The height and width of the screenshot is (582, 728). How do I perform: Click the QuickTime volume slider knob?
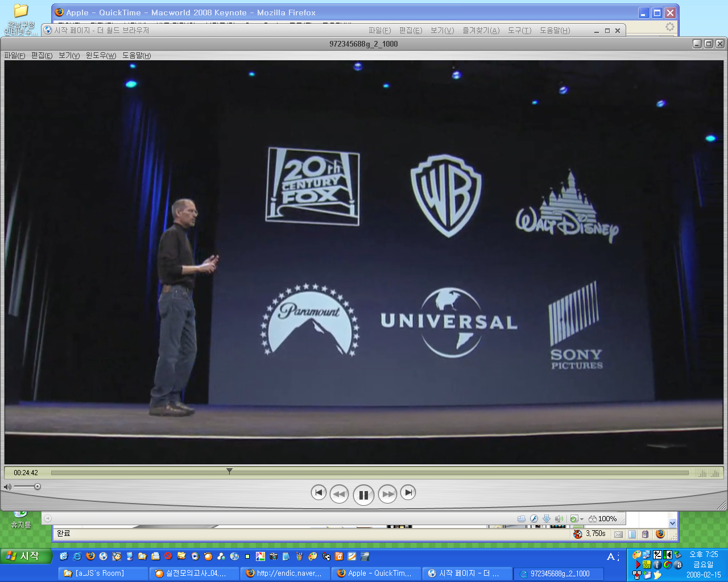click(38, 487)
